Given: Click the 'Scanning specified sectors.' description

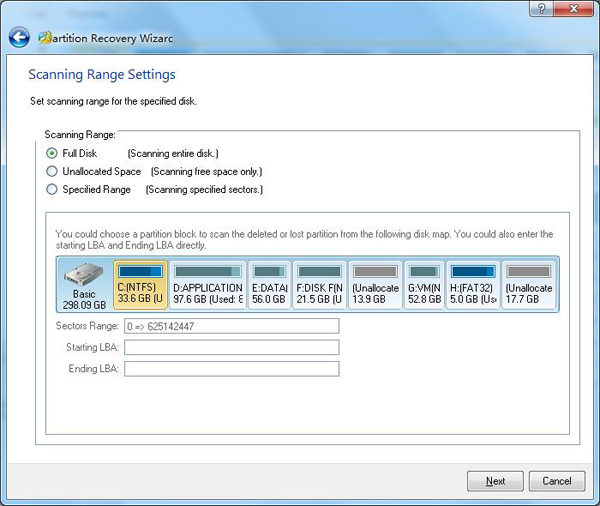Looking at the screenshot, I should click(x=204, y=189).
